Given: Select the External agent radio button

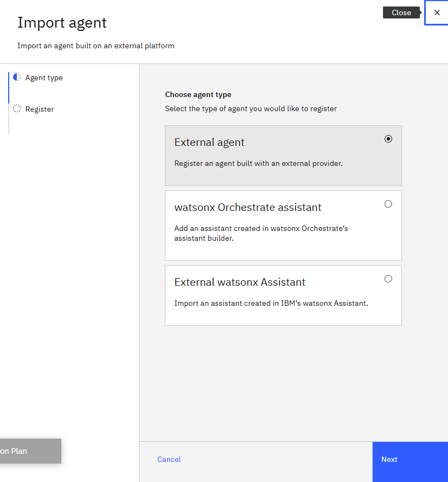Looking at the screenshot, I should point(388,139).
